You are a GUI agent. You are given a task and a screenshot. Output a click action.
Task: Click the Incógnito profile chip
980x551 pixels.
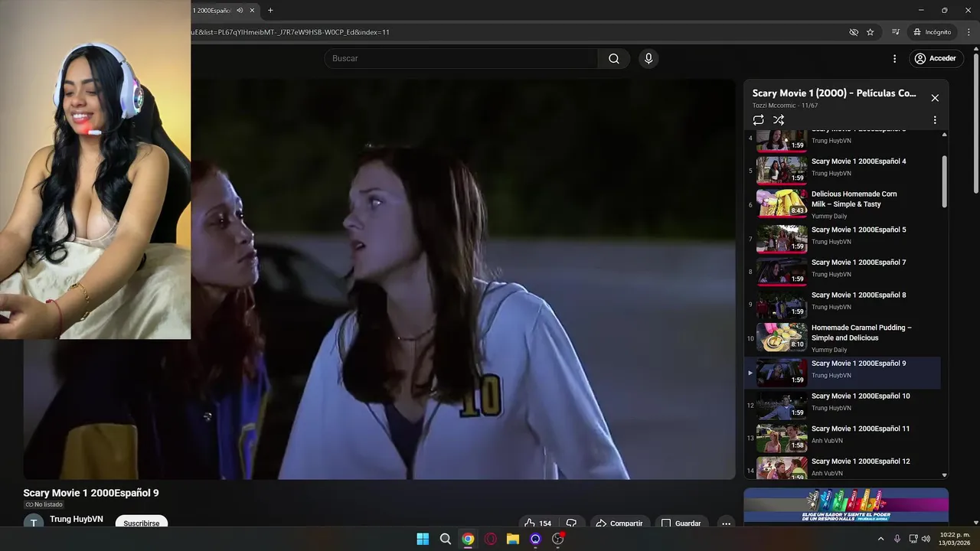933,32
